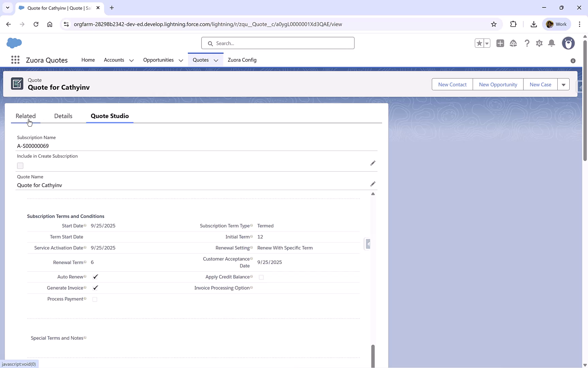Switch to the Details tab
588x368 pixels.
pyautogui.click(x=63, y=116)
